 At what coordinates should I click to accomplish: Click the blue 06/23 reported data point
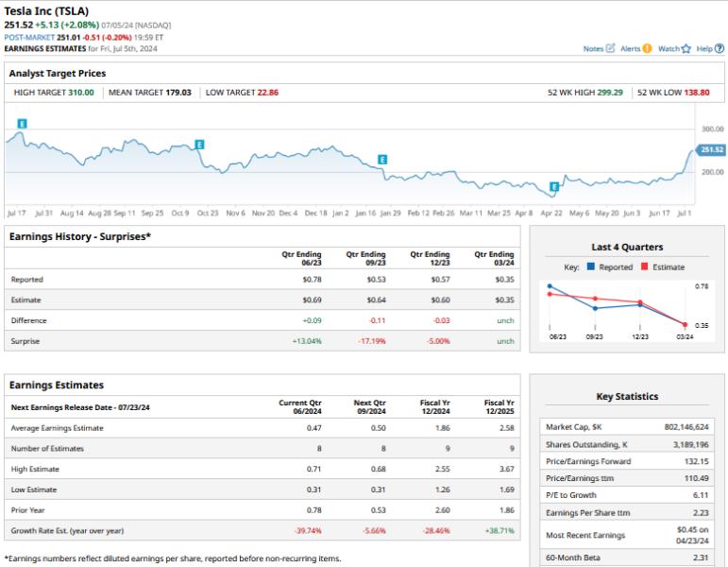[x=550, y=285]
